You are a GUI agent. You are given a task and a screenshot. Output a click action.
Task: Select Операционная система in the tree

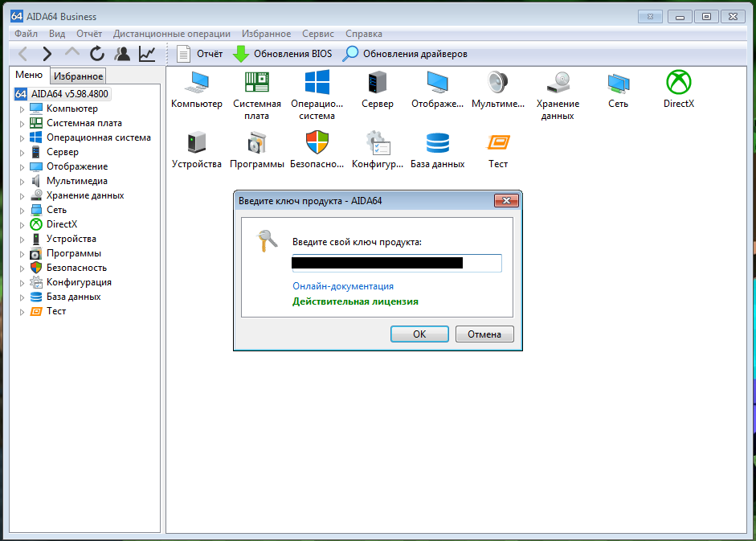(x=98, y=137)
